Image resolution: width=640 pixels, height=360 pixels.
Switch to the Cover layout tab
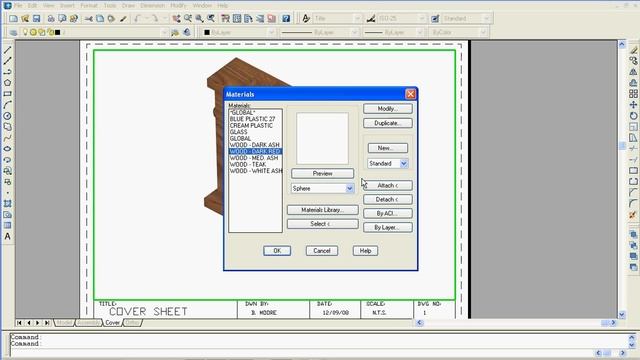tap(113, 322)
